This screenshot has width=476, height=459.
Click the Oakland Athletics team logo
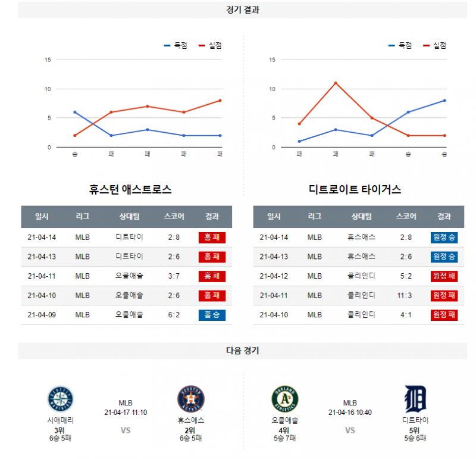click(285, 399)
